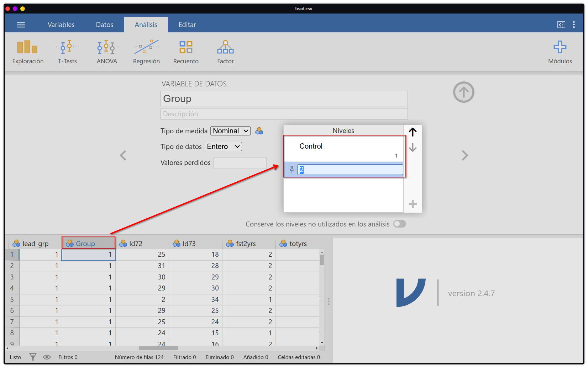Click the results panel toggle icon
This screenshot has height=368, width=588.
tap(561, 25)
